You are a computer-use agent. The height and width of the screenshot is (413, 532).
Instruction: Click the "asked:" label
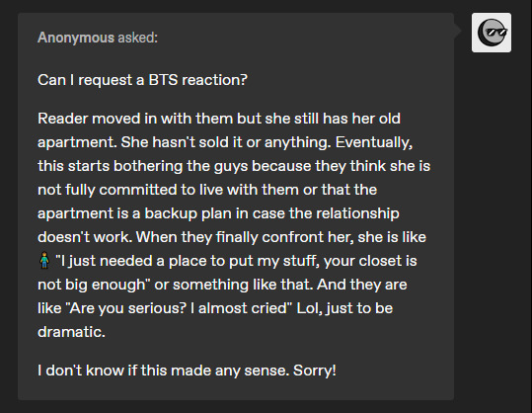138,38
